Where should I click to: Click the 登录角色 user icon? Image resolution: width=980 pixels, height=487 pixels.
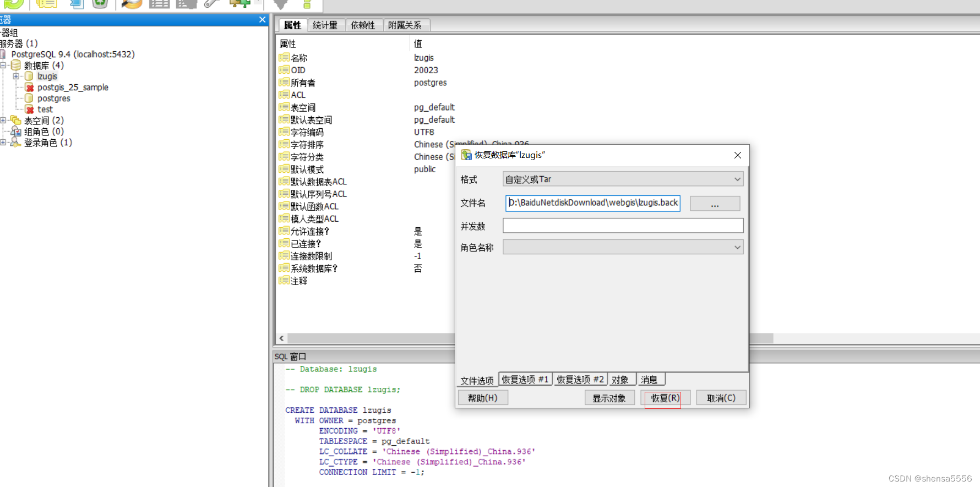[16, 143]
